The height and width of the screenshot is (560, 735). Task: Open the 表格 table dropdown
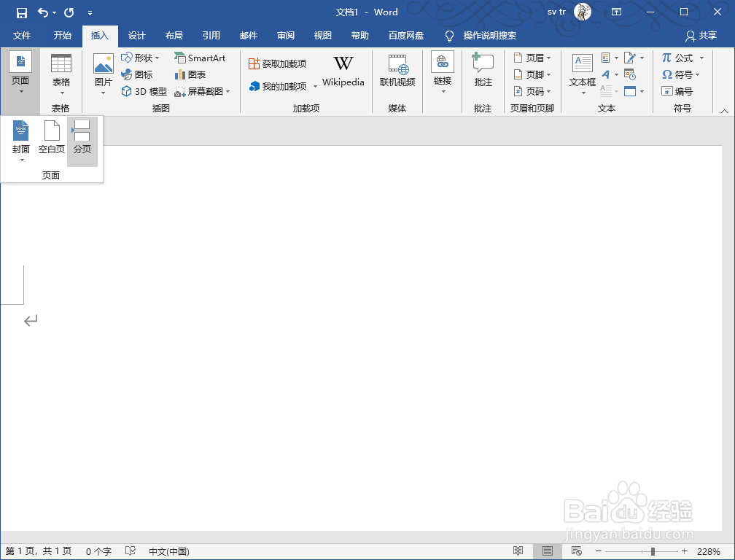[x=61, y=75]
